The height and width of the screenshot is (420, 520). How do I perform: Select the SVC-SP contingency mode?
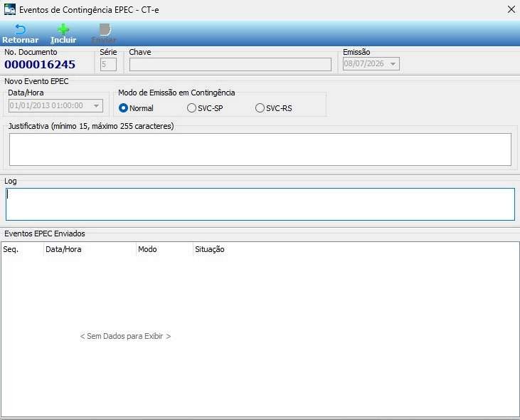tap(191, 108)
